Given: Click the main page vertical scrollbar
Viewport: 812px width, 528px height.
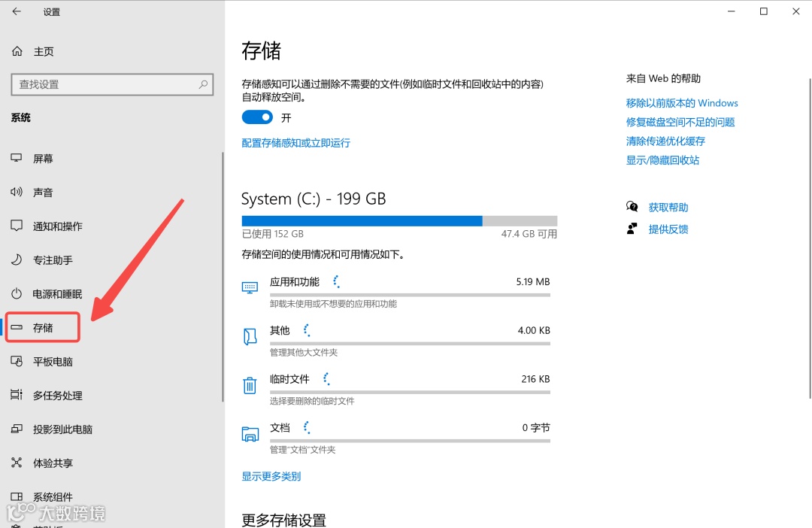Looking at the screenshot, I should point(810,238).
